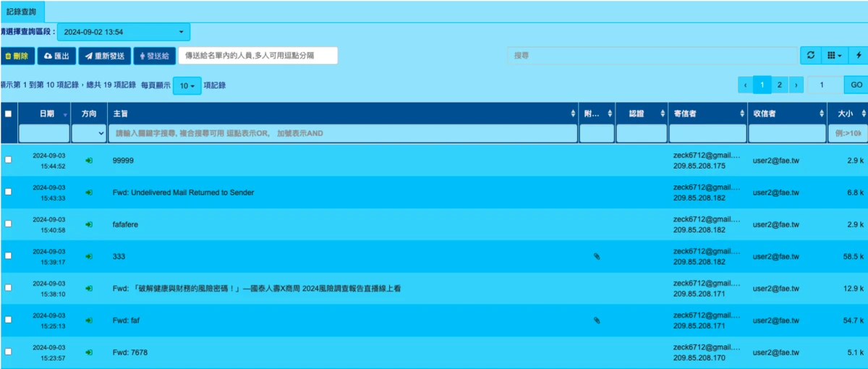Click the lightning bolt icon button

pyautogui.click(x=859, y=55)
